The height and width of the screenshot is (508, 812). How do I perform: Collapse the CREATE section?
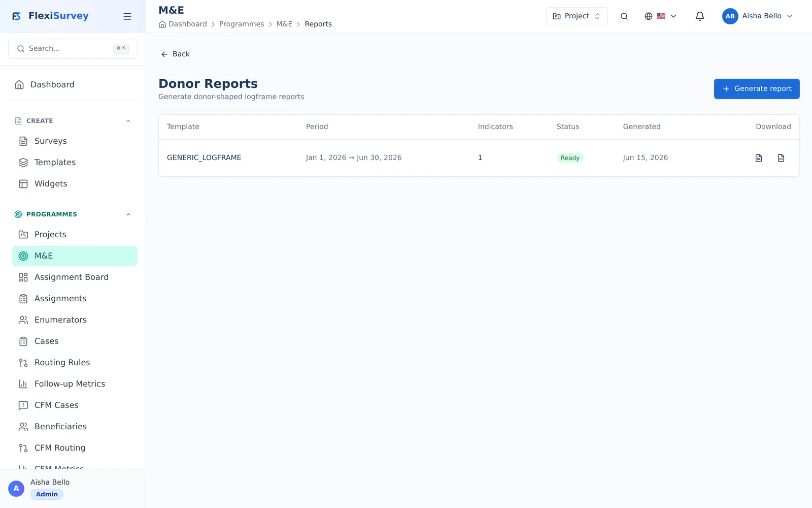128,121
